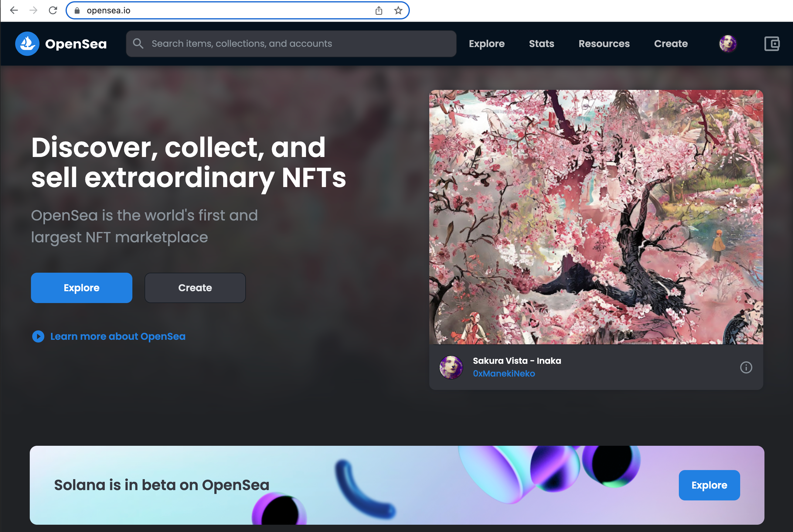
Task: Click the share icon in the address bar
Action: tap(379, 10)
